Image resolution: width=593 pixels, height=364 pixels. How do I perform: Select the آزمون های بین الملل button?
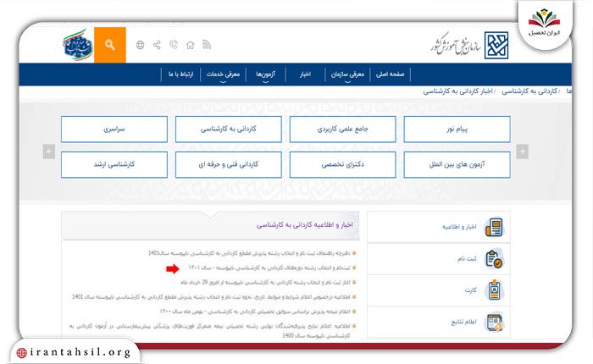pyautogui.click(x=457, y=165)
